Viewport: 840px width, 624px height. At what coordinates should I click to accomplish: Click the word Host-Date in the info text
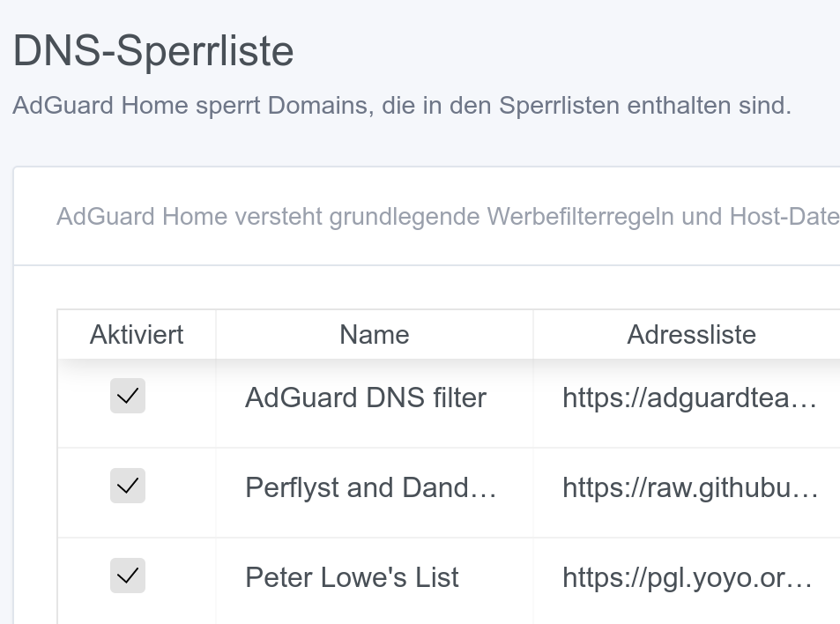[x=784, y=217]
